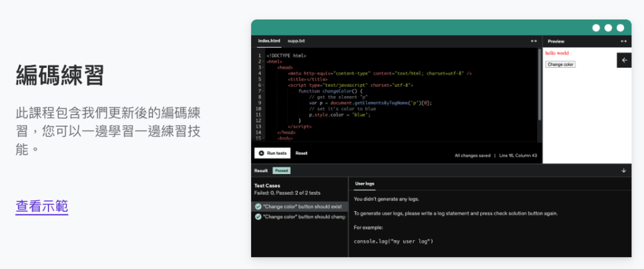
Task: Click the last white window dot
Action: click(620, 28)
